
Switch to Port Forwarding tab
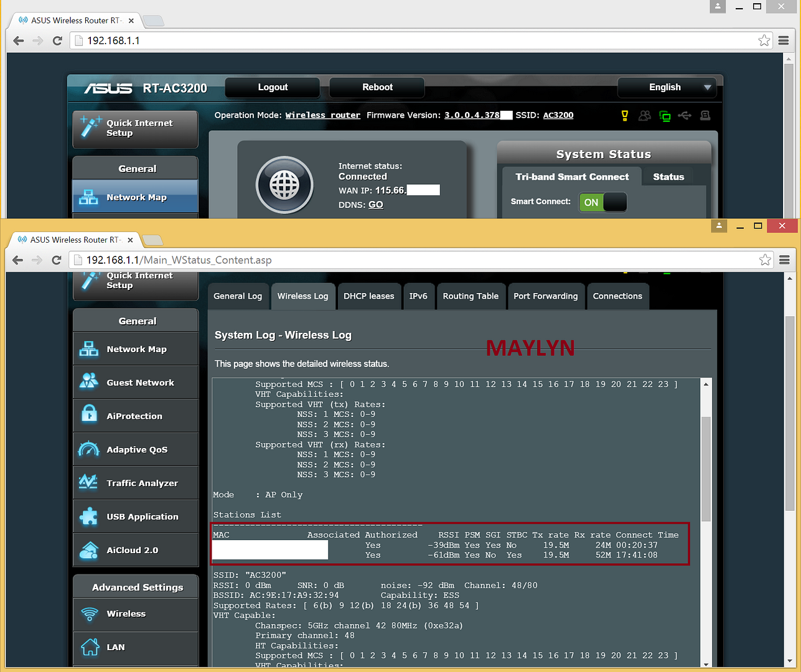coord(546,296)
